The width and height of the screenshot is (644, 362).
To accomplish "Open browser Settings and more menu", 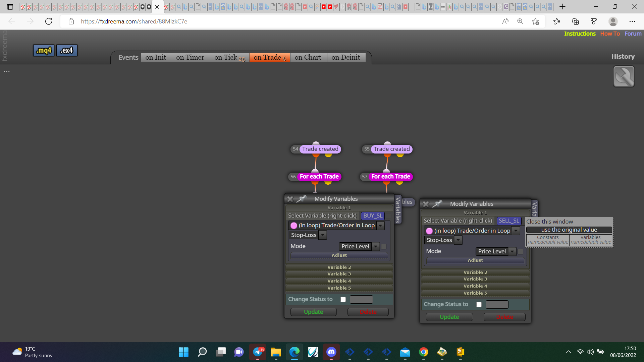I will (x=632, y=21).
